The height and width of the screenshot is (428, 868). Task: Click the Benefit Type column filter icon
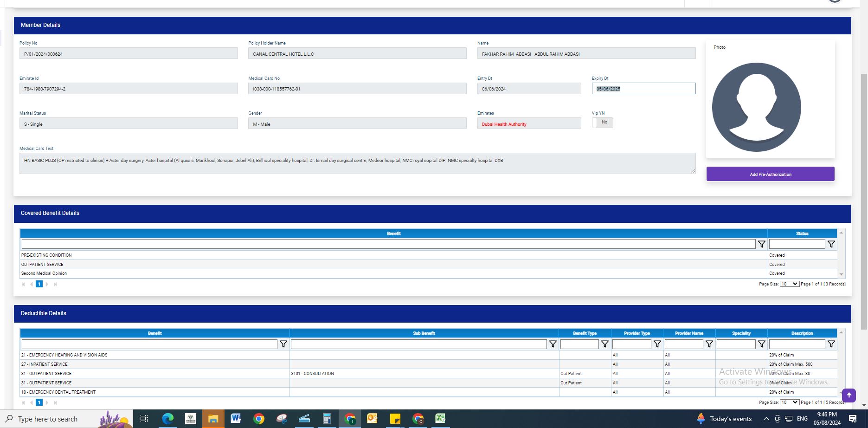coord(604,344)
